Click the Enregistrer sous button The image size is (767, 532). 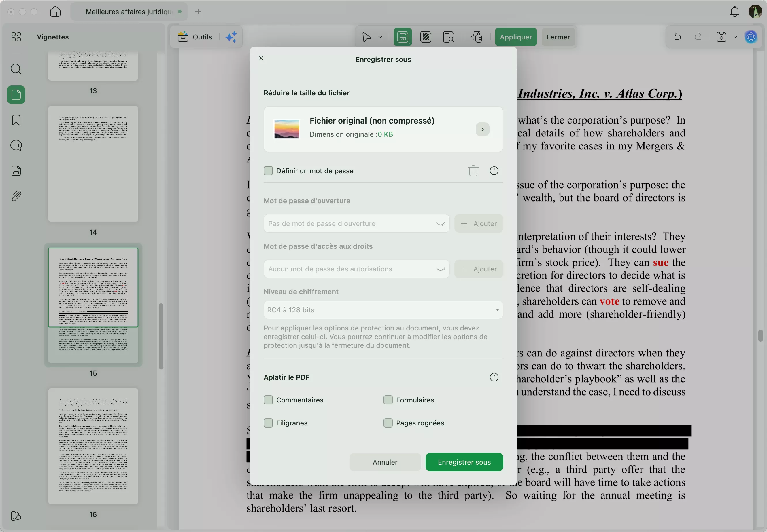point(464,462)
